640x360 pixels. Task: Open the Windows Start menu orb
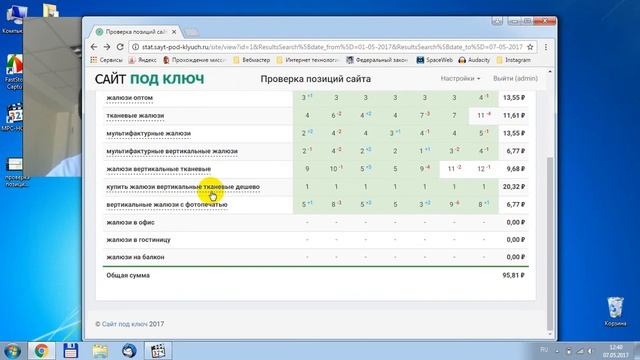[x=12, y=351]
